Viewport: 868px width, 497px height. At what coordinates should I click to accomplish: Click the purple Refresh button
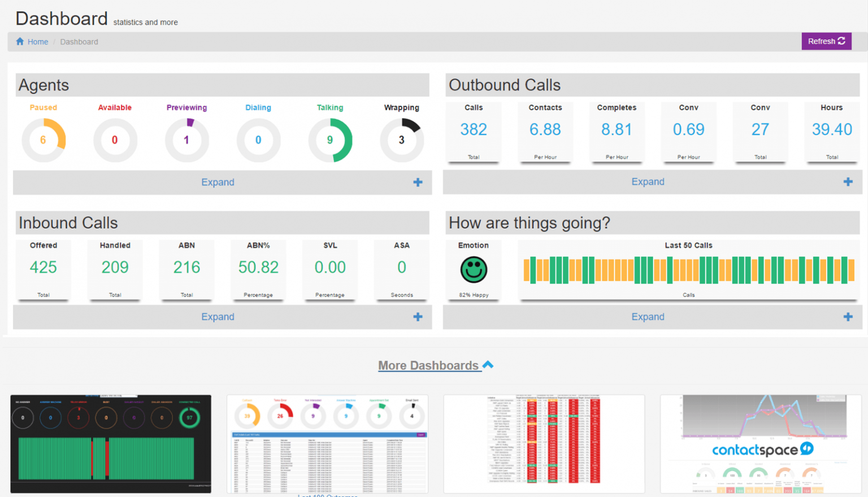(x=826, y=41)
